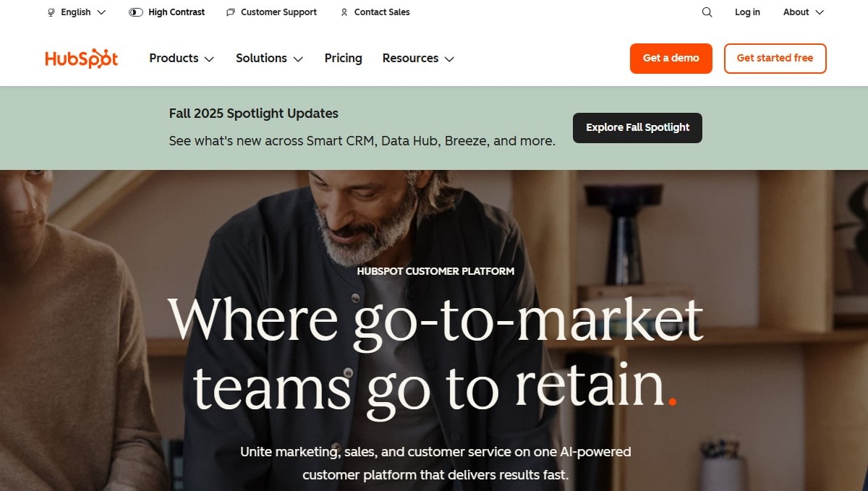Image resolution: width=868 pixels, height=491 pixels.
Task: Click the Get a demo button
Action: click(x=671, y=59)
